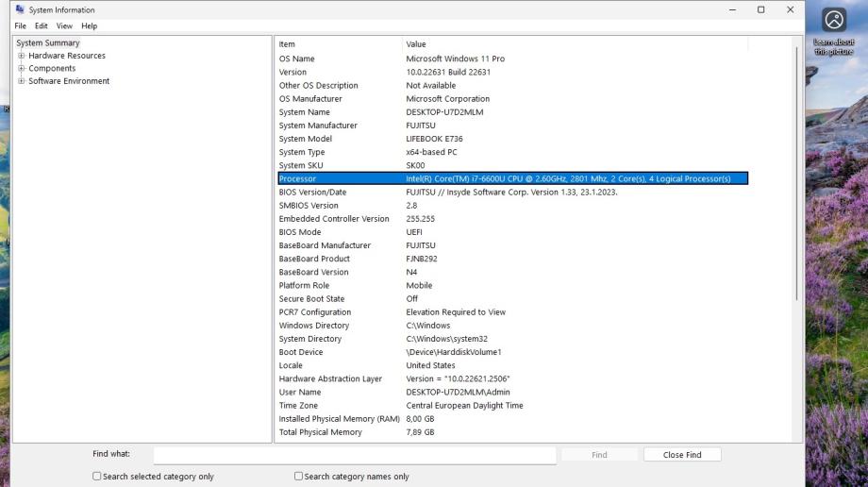Select the Components label in tree
Image resolution: width=868 pixels, height=487 pixels.
[x=52, y=68]
